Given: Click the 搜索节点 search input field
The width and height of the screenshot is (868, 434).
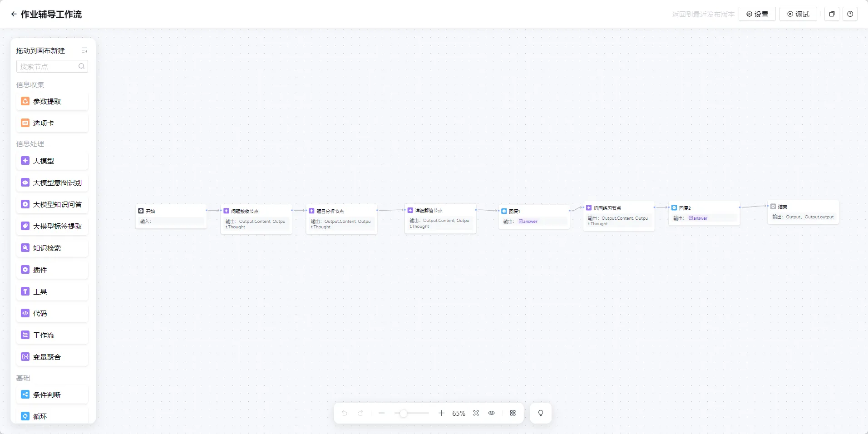Looking at the screenshot, I should pos(48,66).
